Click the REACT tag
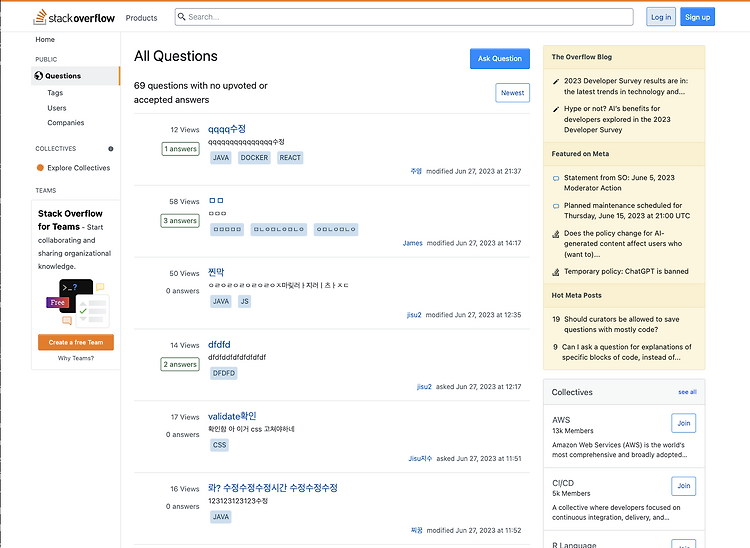The height and width of the screenshot is (548, 750). pyautogui.click(x=290, y=158)
